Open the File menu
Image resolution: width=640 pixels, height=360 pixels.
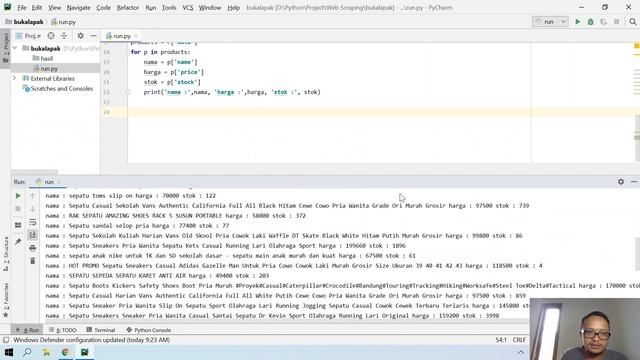click(22, 7)
